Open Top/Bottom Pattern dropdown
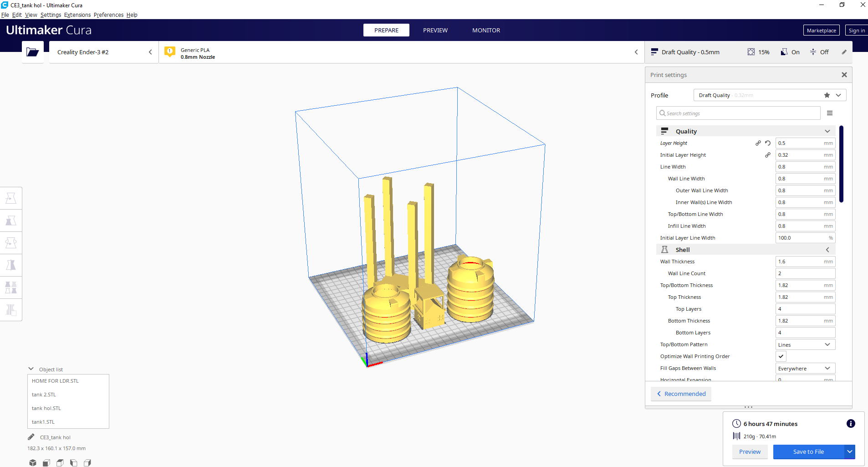The height and width of the screenshot is (467, 868). (x=805, y=344)
